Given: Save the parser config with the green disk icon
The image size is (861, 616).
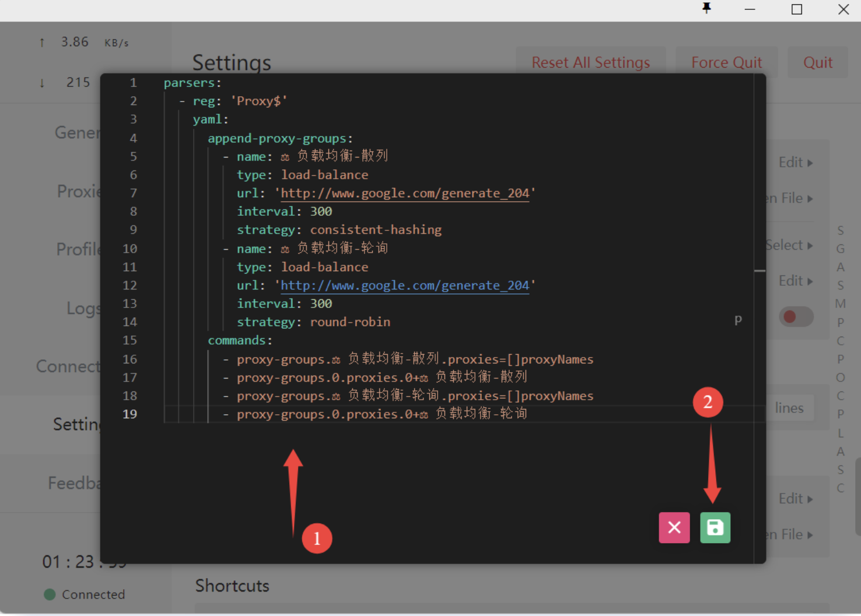Looking at the screenshot, I should pyautogui.click(x=715, y=528).
